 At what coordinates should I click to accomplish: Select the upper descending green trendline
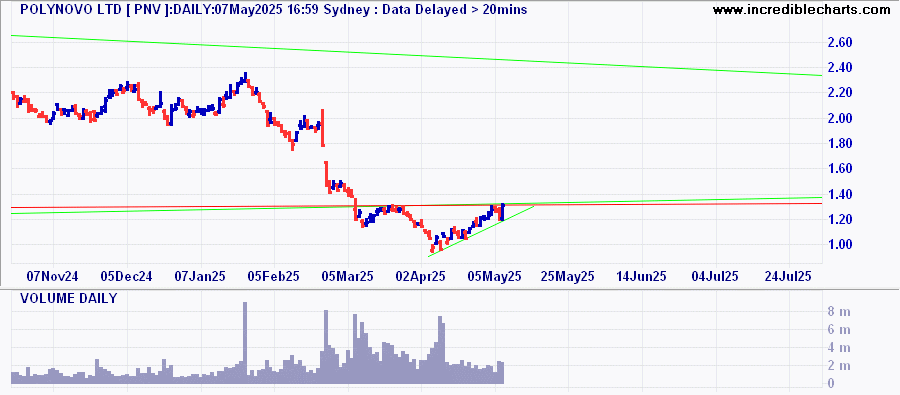(x=417, y=55)
